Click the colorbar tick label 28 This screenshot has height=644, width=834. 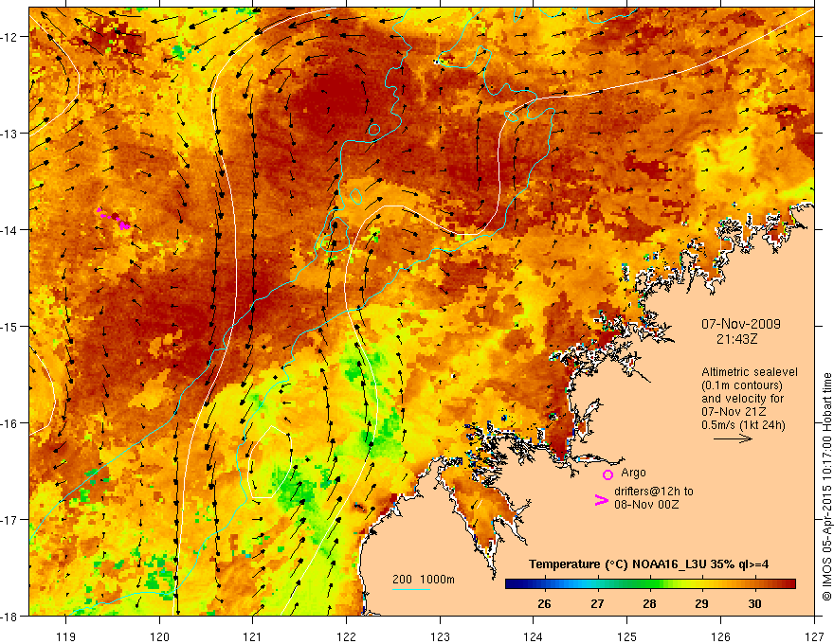pyautogui.click(x=649, y=603)
